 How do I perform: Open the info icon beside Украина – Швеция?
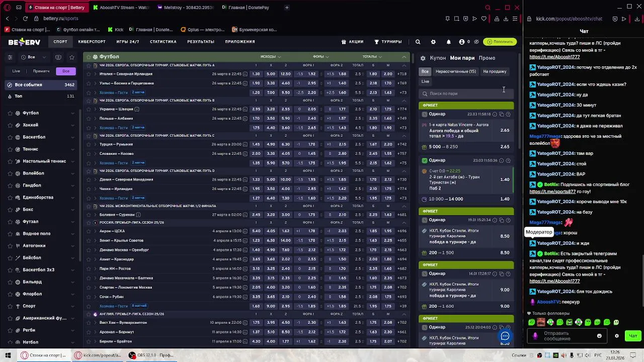tap(137, 109)
